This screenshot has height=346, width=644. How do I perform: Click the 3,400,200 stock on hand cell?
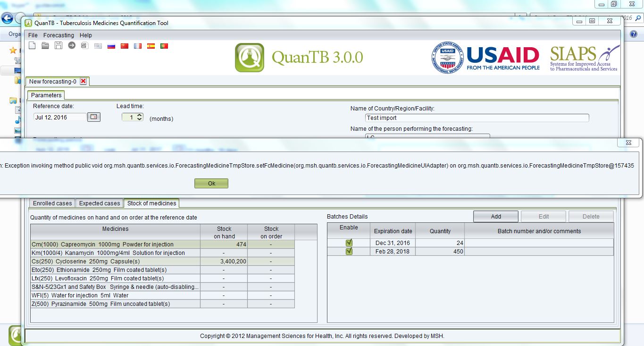point(224,262)
